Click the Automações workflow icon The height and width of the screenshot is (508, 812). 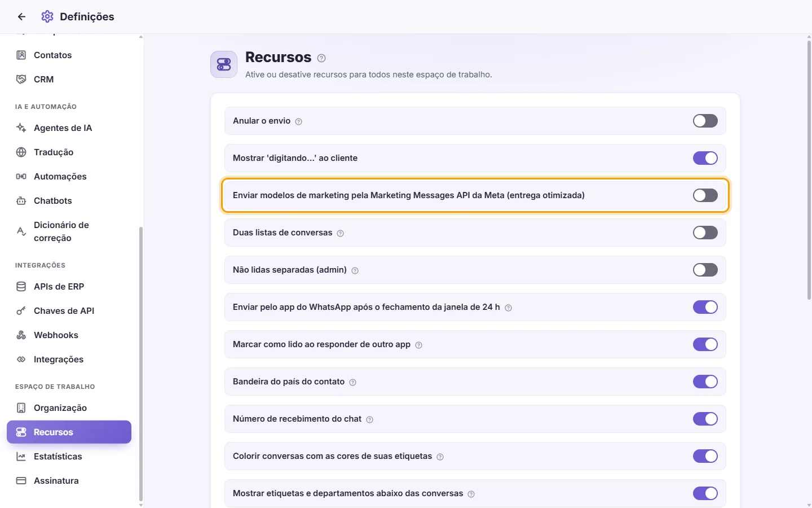click(21, 177)
